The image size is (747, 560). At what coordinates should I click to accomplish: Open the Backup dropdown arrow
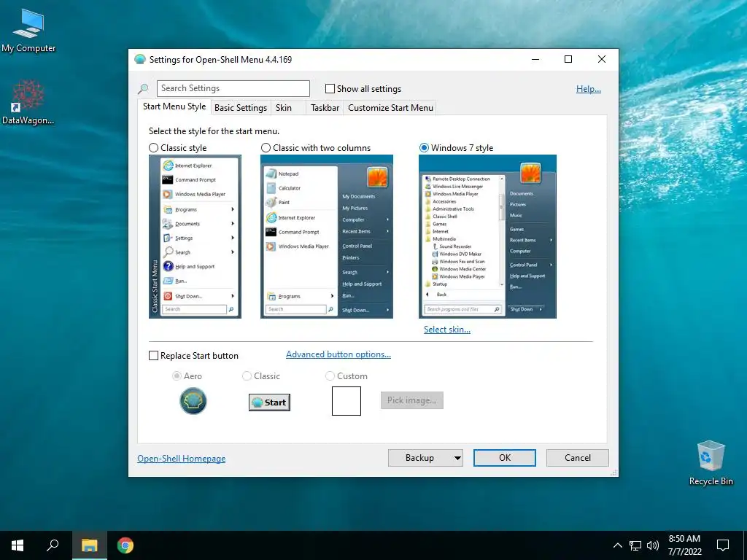point(457,458)
